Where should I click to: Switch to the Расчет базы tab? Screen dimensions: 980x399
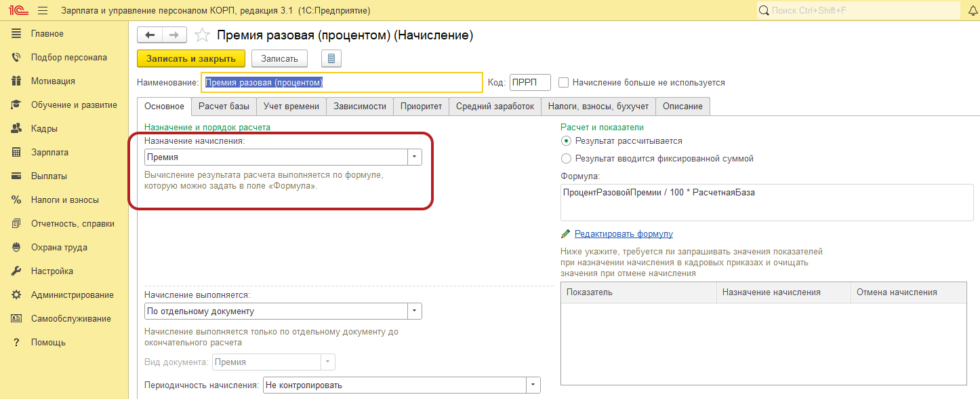point(224,107)
